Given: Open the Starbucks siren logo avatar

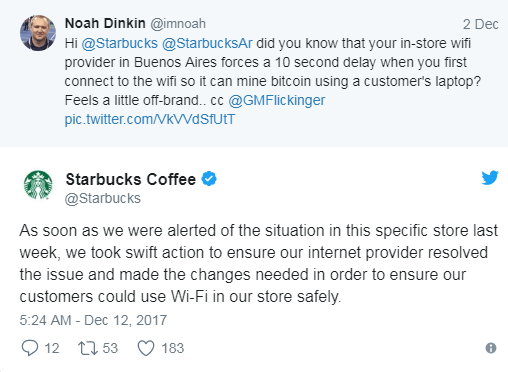Looking at the screenshot, I should [38, 185].
